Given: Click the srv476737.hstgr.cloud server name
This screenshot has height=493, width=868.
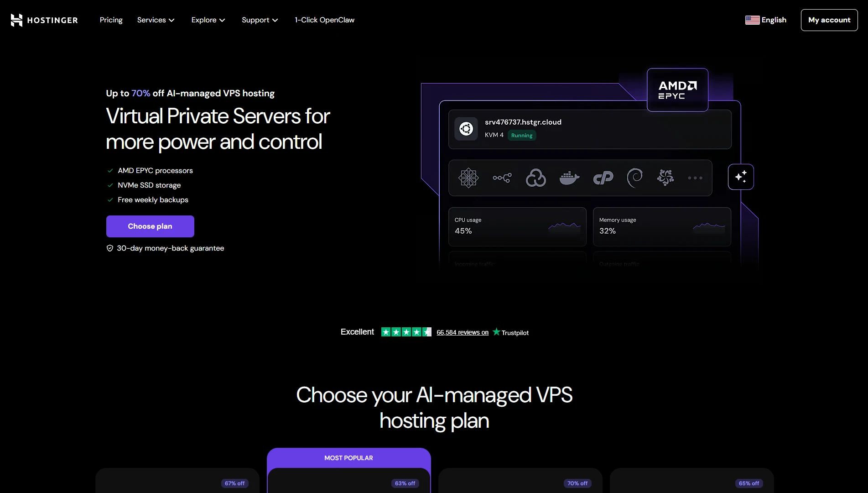Looking at the screenshot, I should (x=523, y=122).
